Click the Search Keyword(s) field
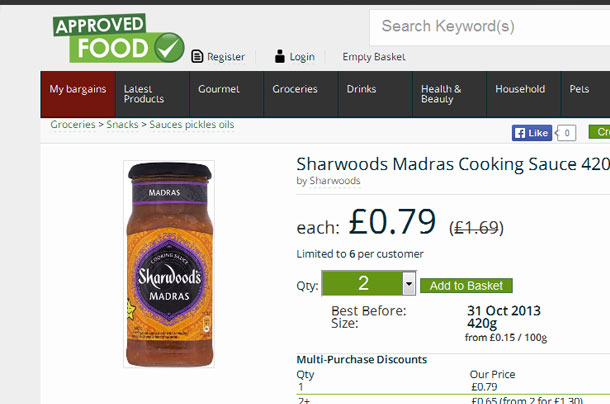610x404 pixels. [x=490, y=27]
